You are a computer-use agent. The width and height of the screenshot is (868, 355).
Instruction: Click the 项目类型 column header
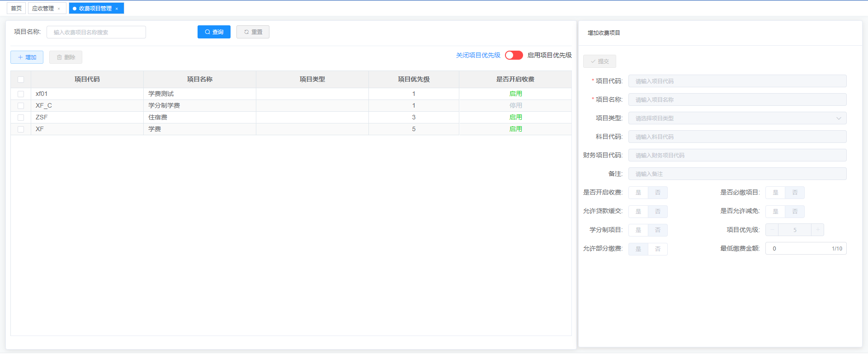click(312, 79)
